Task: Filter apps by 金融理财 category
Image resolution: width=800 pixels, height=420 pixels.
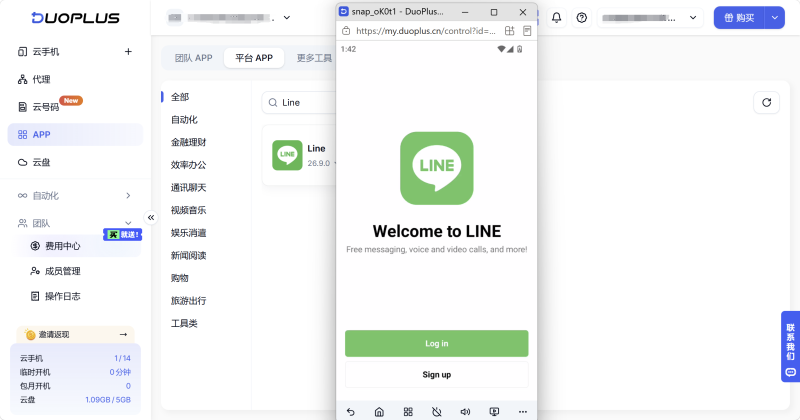Action: [188, 142]
